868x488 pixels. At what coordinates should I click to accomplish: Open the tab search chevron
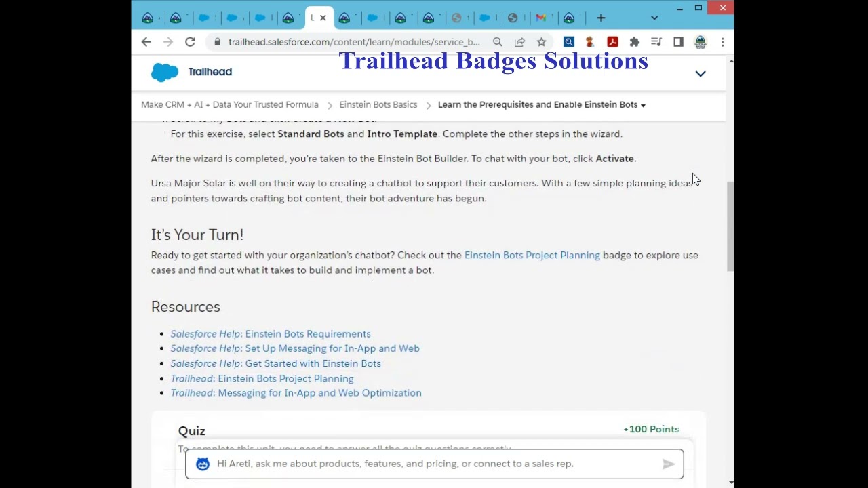pyautogui.click(x=654, y=18)
